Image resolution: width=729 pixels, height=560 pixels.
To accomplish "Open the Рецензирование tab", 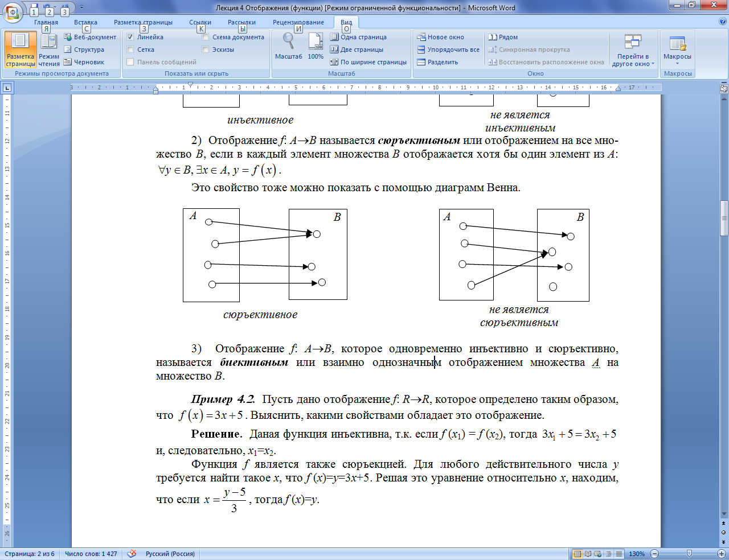I will tap(298, 22).
